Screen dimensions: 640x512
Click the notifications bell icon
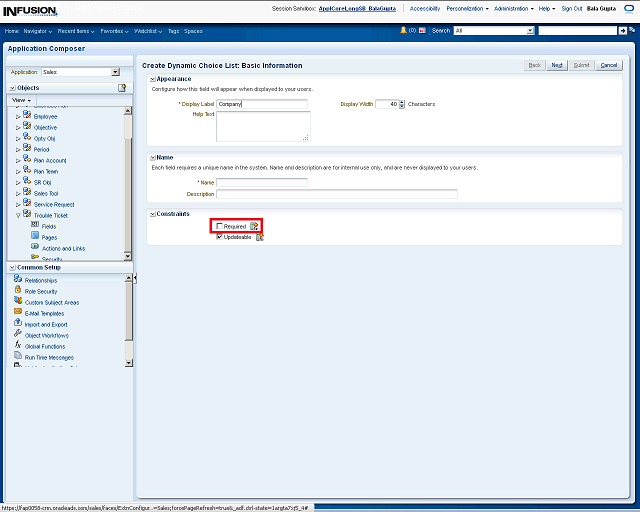click(x=403, y=31)
